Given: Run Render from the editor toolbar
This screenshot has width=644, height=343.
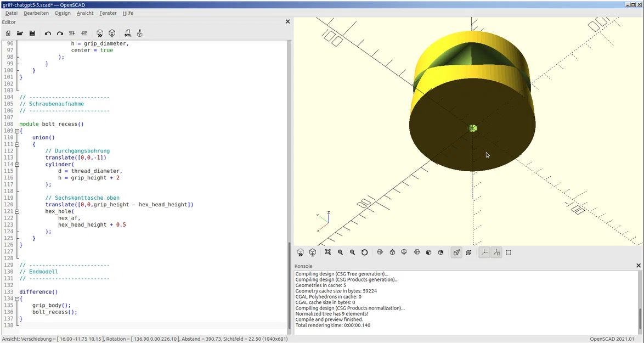Looking at the screenshot, I should click(x=112, y=33).
